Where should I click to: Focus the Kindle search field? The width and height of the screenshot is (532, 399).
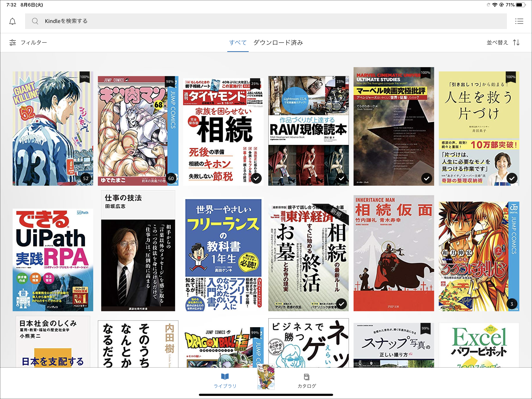coord(266,21)
